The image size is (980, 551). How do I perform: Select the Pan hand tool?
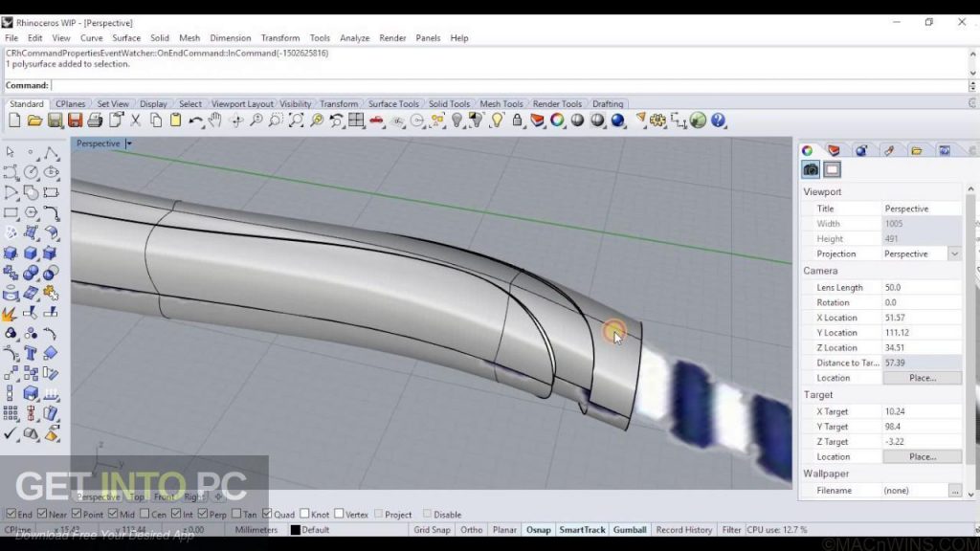215,121
